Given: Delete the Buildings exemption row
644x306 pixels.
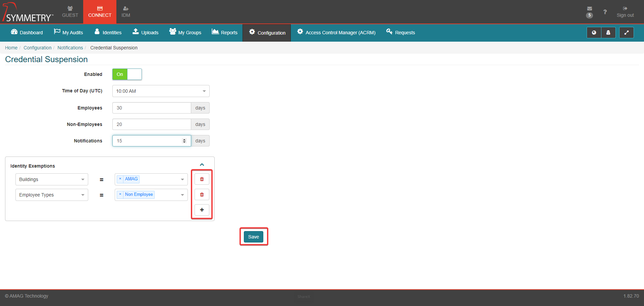Looking at the screenshot, I should point(202,179).
